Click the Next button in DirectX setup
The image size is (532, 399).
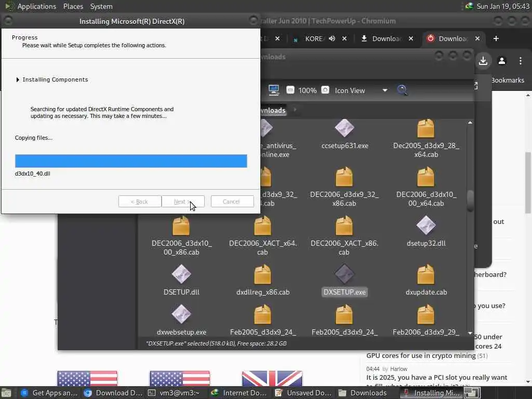tap(183, 202)
